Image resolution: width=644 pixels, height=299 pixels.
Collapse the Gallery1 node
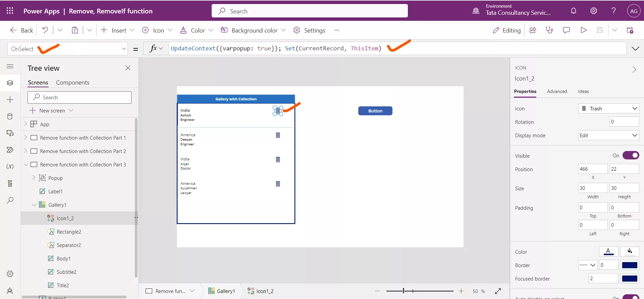click(34, 205)
